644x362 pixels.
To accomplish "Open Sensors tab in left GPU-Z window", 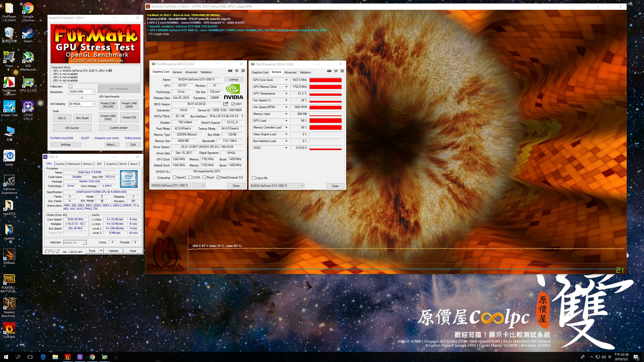I will [x=177, y=72].
